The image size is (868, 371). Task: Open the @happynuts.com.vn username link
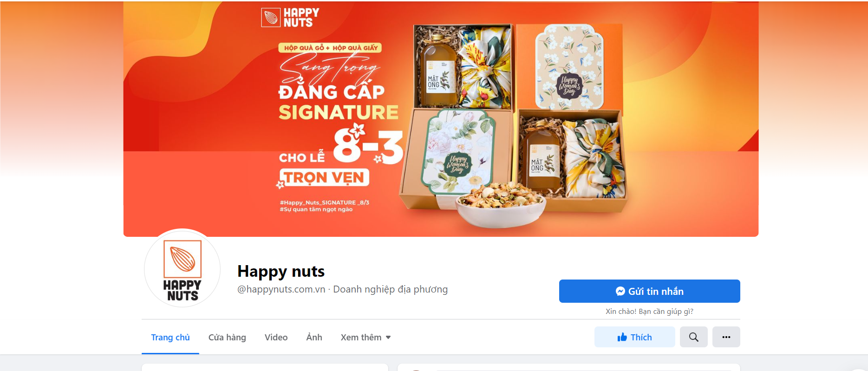click(x=281, y=289)
